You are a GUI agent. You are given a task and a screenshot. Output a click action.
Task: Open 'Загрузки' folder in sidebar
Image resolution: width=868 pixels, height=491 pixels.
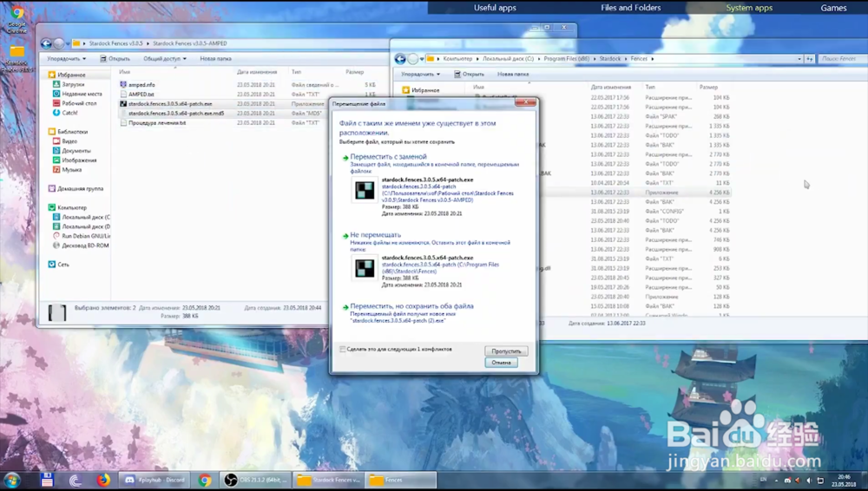(73, 85)
